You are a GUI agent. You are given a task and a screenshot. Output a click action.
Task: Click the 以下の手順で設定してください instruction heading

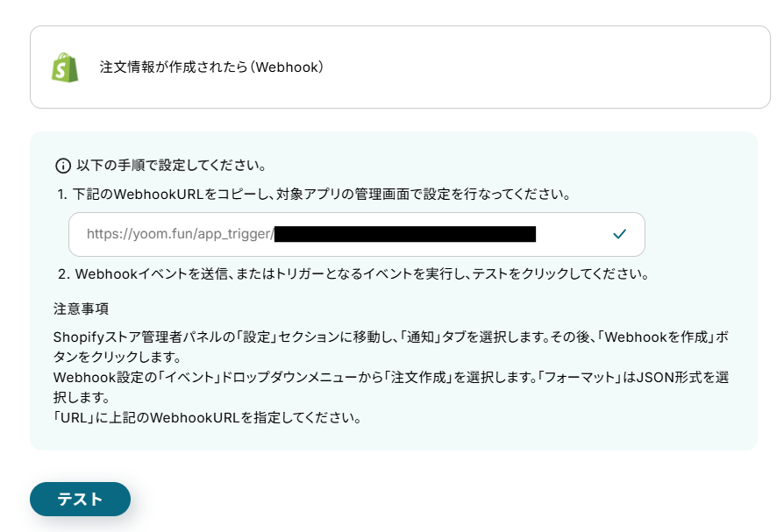(x=172, y=166)
